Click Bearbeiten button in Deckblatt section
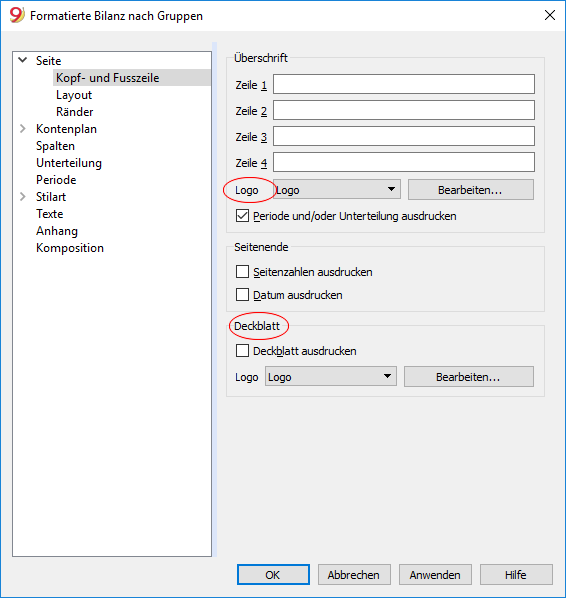This screenshot has width=566, height=598. pos(469,377)
